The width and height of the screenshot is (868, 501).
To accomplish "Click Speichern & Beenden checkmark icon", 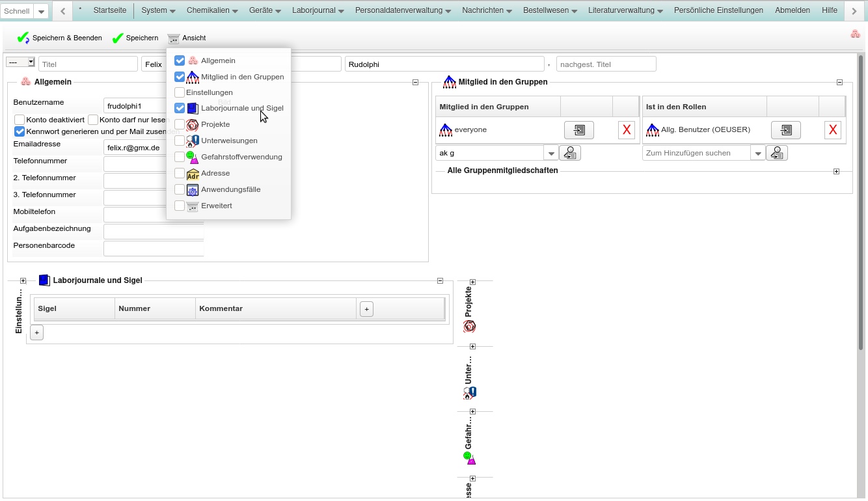I will [23, 38].
